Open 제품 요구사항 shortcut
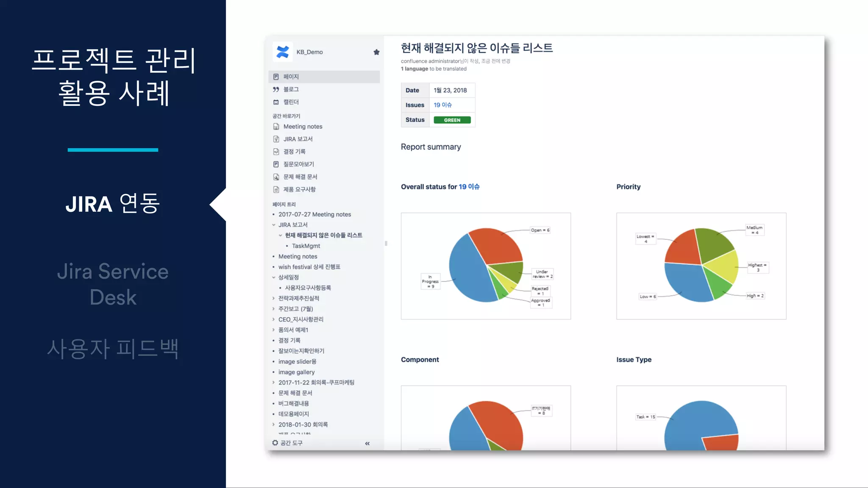 (x=300, y=189)
